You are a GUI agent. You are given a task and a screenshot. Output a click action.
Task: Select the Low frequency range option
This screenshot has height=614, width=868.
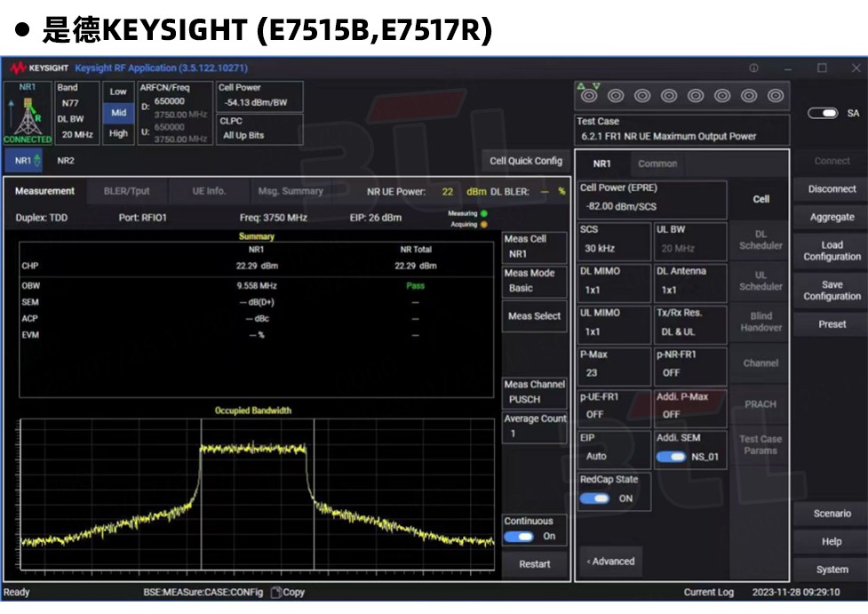tap(118, 92)
